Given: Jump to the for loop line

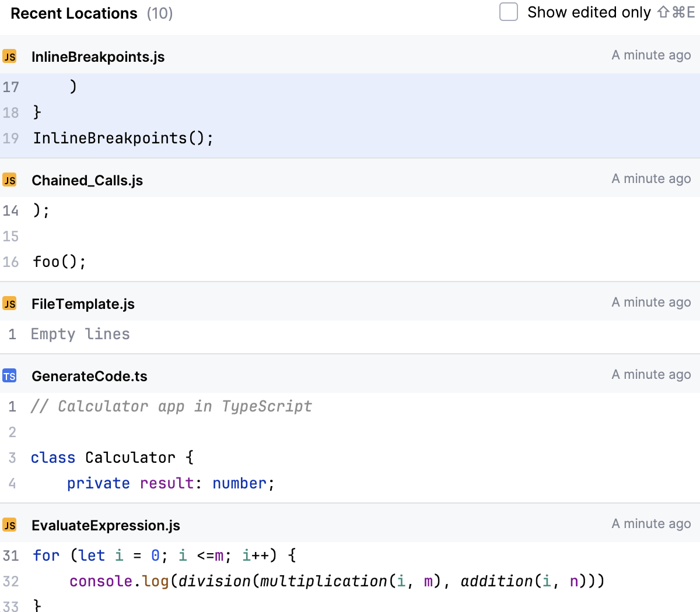Looking at the screenshot, I should tap(164, 555).
